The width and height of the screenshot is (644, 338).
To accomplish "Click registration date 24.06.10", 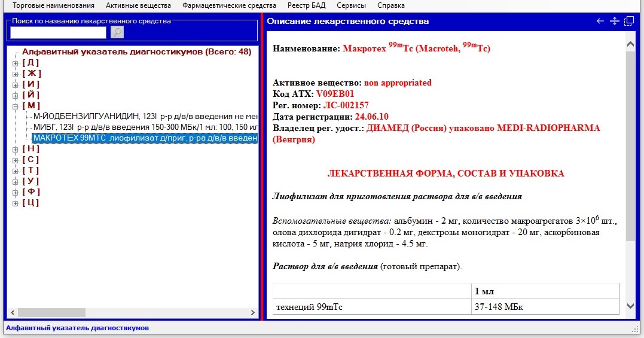I will pyautogui.click(x=372, y=117).
